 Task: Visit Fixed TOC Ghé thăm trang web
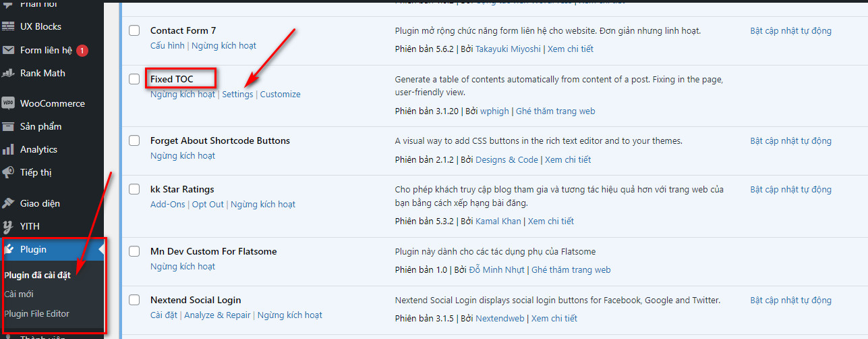[x=556, y=111]
